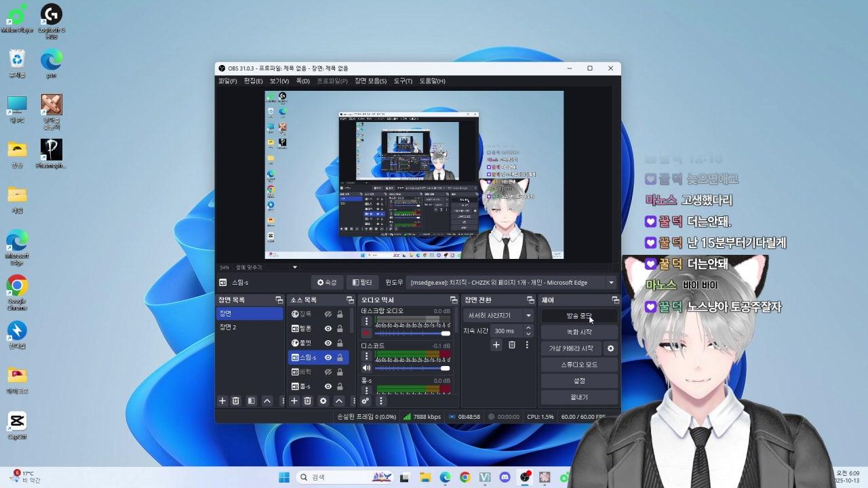The height and width of the screenshot is (488, 868).
Task: Hide the 스팀-s source via eye icon
Action: click(328, 357)
